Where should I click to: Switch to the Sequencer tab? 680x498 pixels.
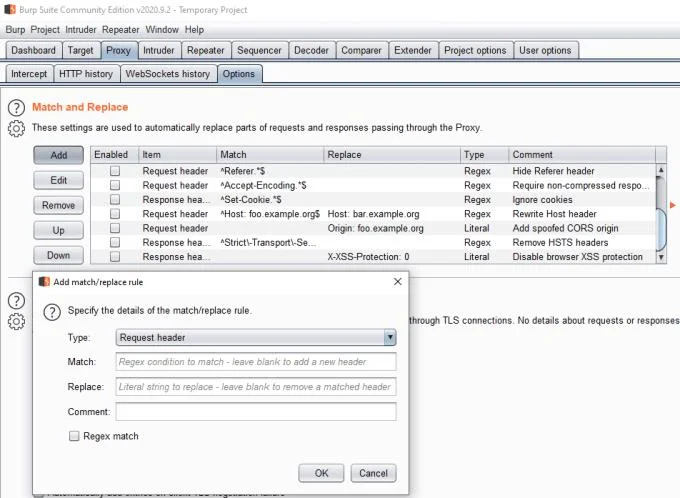tap(259, 50)
